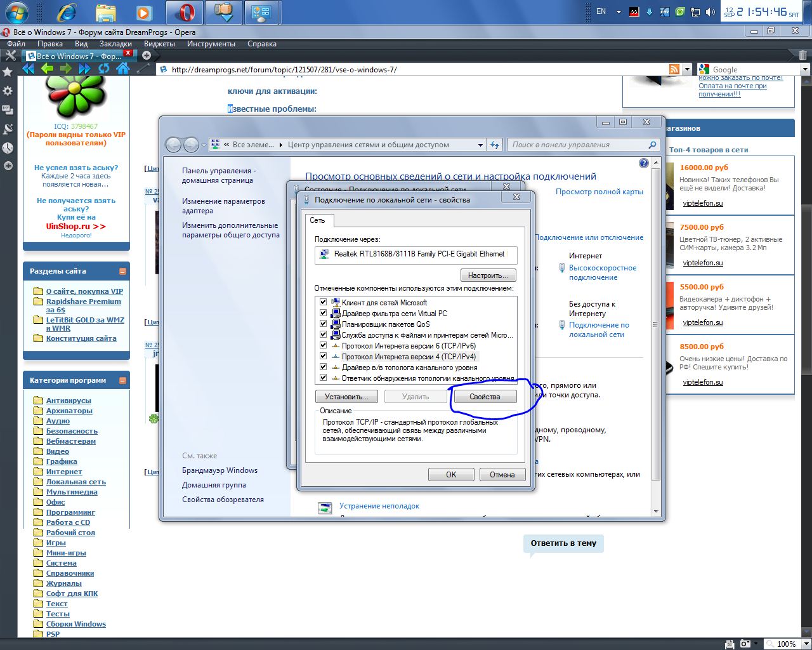Viewport: 812px width, 650px height.
Task: Click the KMPlayer tray icon
Action: coord(665,11)
